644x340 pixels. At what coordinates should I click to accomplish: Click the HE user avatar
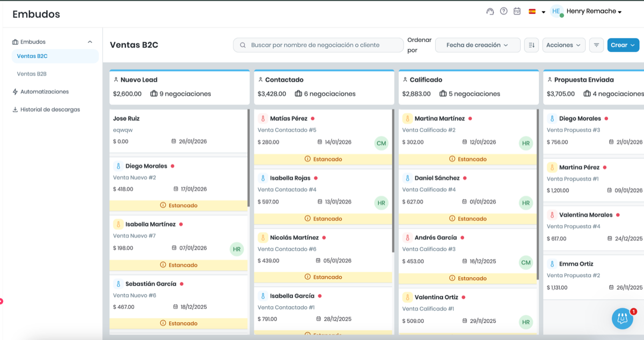click(x=557, y=11)
